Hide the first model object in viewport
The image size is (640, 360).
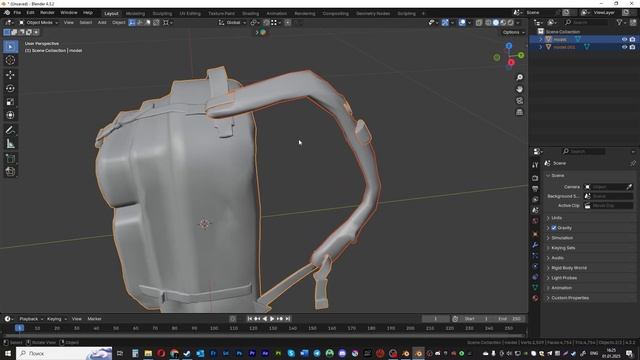[624, 40]
